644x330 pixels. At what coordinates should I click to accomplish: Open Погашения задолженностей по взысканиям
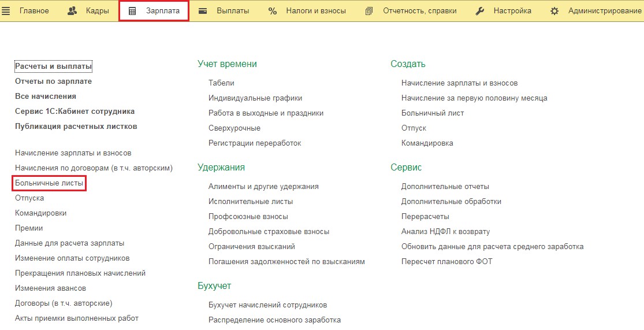[286, 262]
